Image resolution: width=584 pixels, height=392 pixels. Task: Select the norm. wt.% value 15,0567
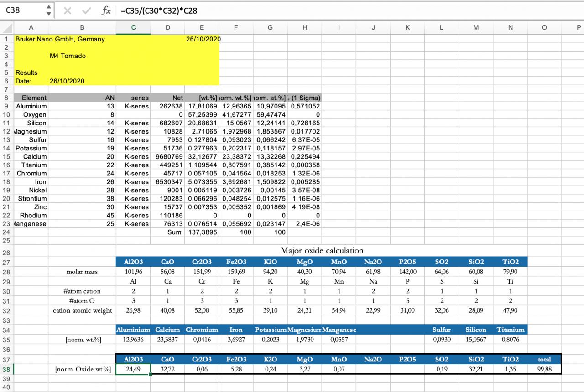click(476, 340)
